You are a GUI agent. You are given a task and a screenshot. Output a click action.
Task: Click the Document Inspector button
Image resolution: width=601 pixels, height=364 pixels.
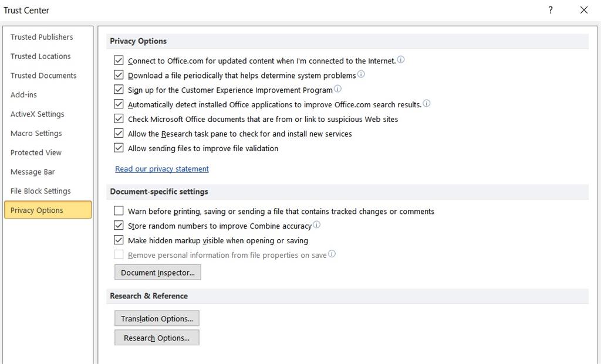(x=157, y=273)
